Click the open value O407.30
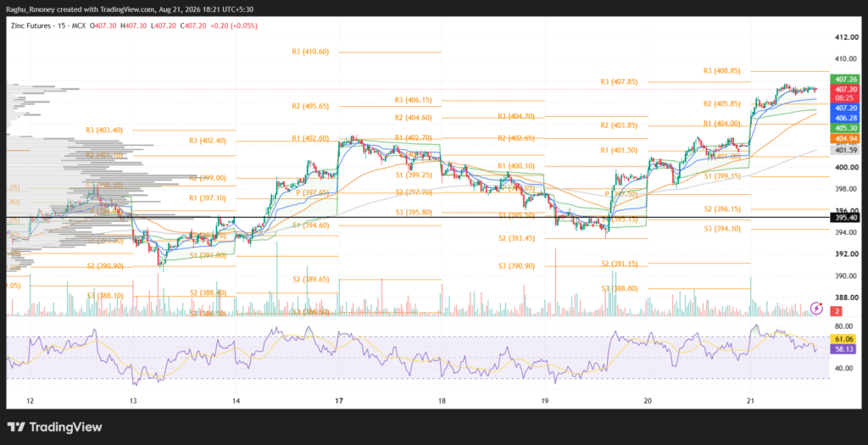Image resolution: width=868 pixels, height=445 pixels. point(102,25)
